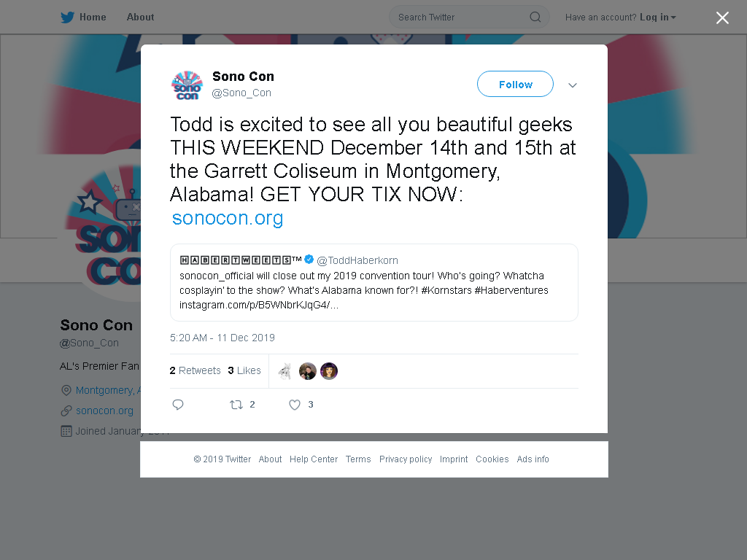Expand the tweet options chevron

(x=572, y=85)
